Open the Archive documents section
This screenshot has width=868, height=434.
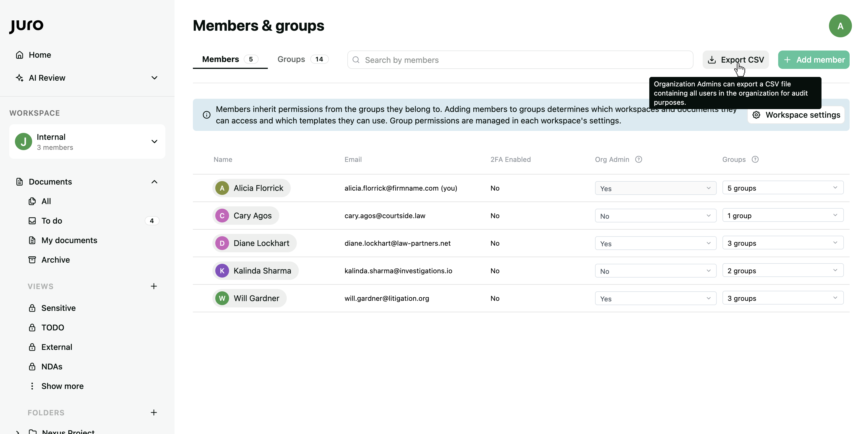(x=56, y=260)
